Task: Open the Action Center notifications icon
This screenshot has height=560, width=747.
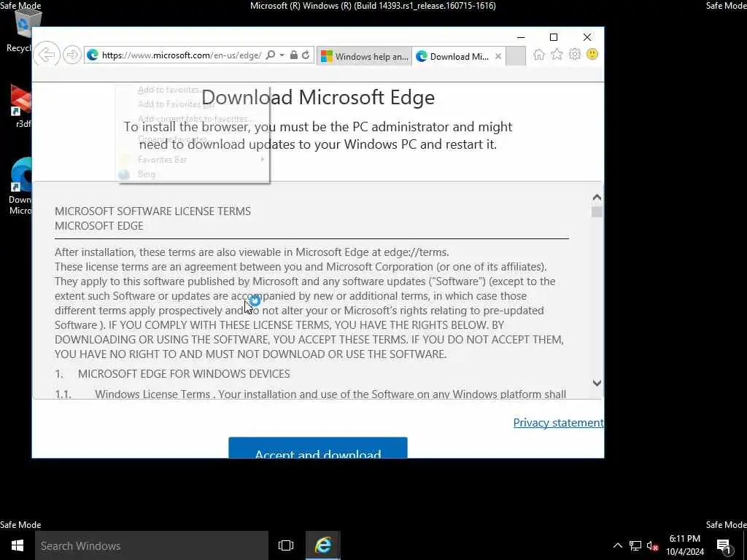Action: [x=724, y=546]
